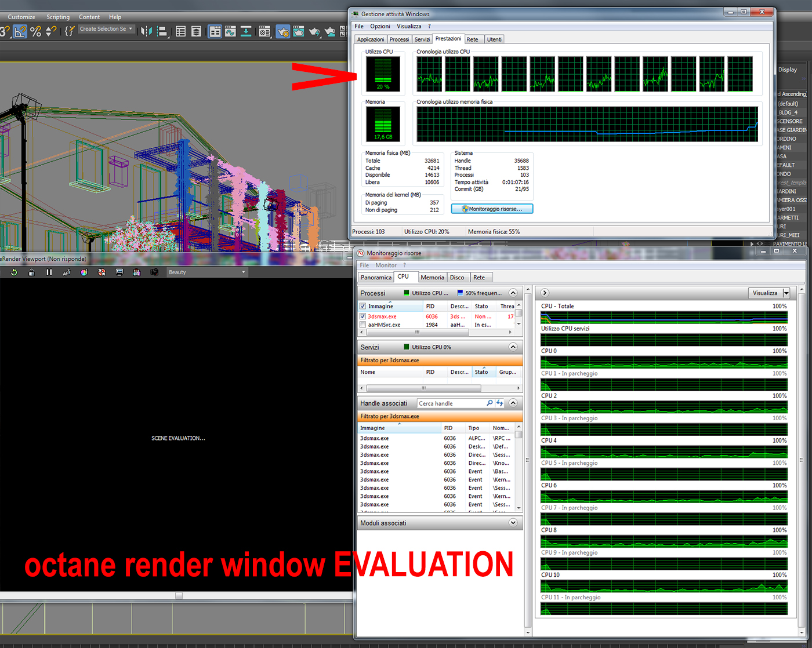Toggle the Immagine select-all checkbox
The height and width of the screenshot is (648, 812).
point(363,307)
